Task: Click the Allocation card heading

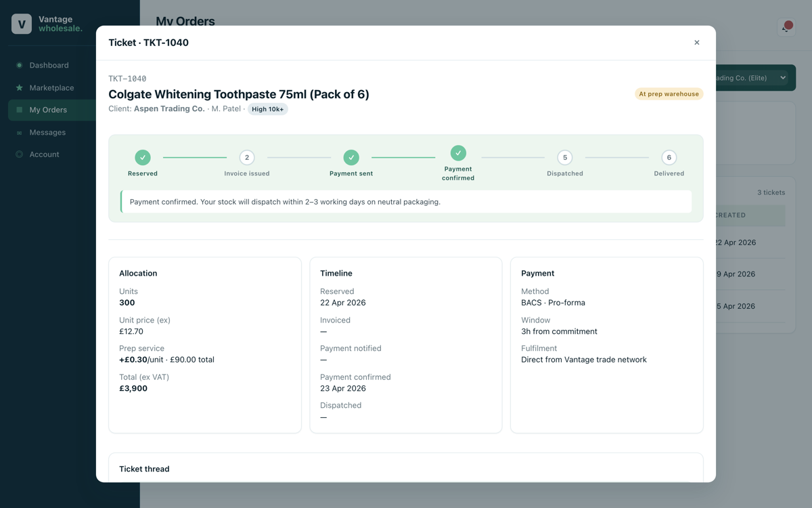Action: click(138, 273)
